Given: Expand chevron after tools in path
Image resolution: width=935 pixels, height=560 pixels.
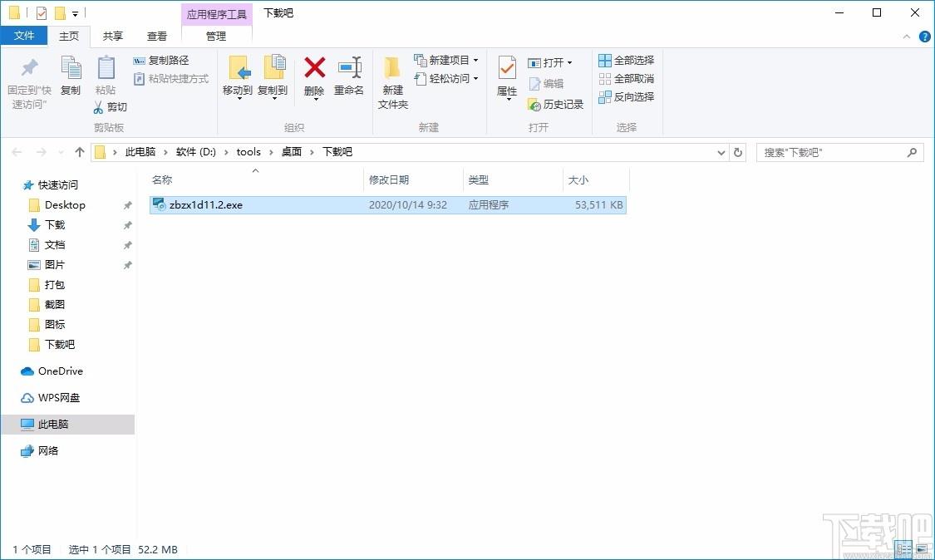Looking at the screenshot, I should pyautogui.click(x=271, y=153).
